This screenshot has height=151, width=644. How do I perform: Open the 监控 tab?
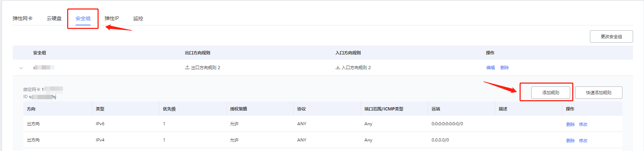point(138,18)
